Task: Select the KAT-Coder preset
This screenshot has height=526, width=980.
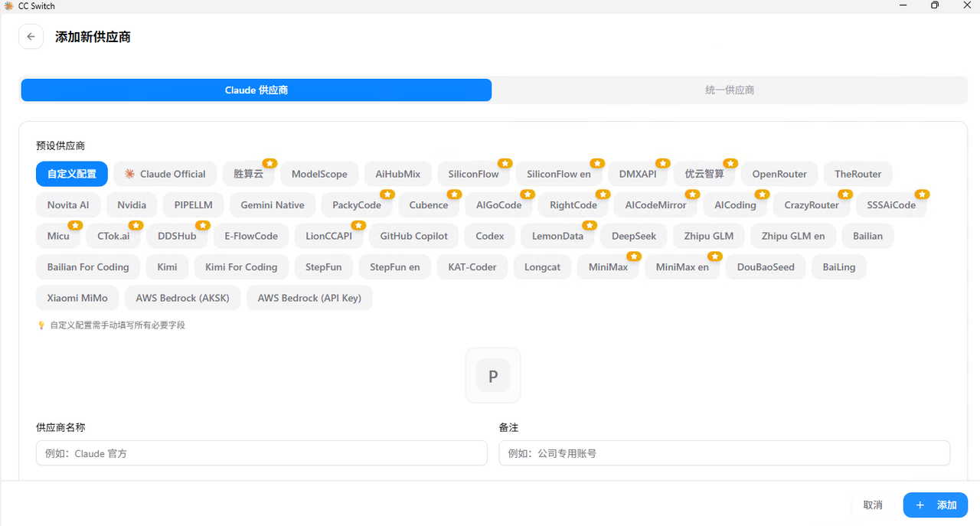Action: click(472, 267)
